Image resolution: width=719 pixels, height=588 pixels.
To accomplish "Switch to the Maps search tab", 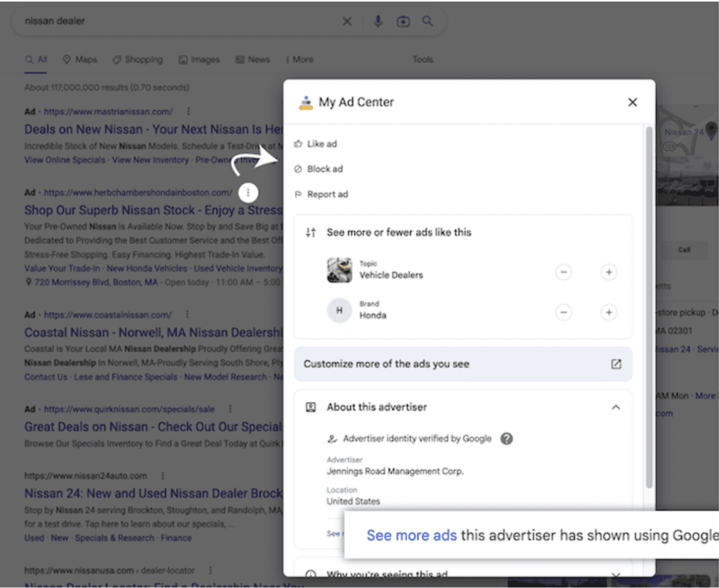I will pyautogui.click(x=80, y=59).
